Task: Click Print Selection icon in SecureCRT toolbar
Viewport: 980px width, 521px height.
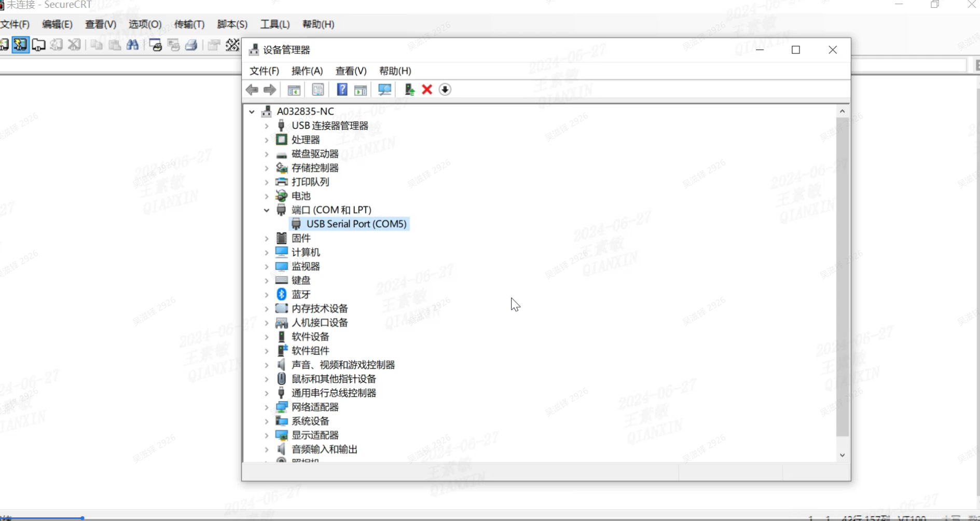Action: click(x=173, y=45)
